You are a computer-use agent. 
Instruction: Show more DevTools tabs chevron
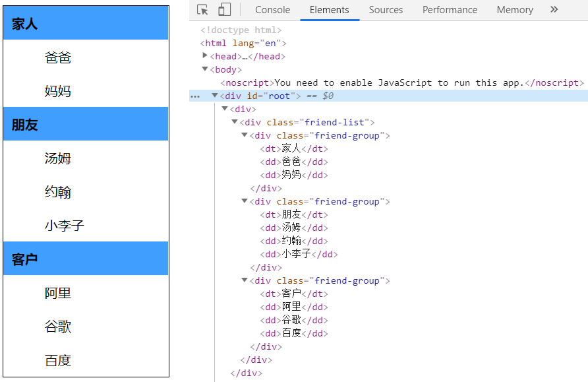click(554, 9)
